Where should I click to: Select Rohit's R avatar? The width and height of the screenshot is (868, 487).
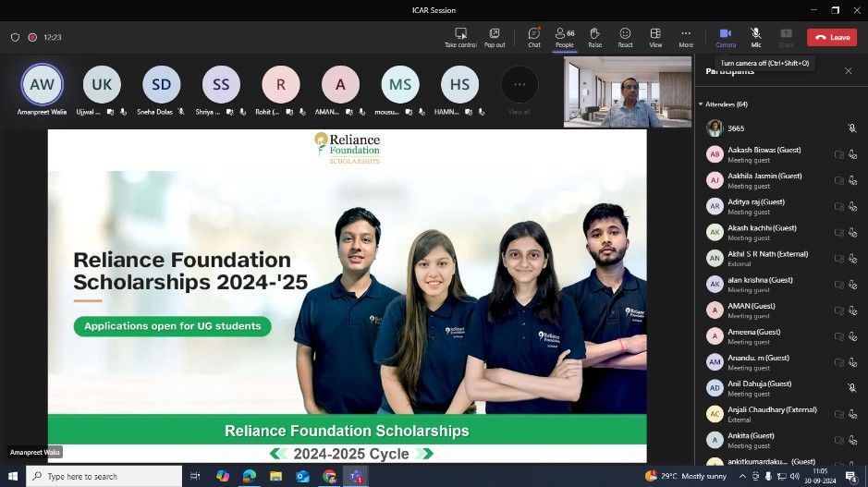[x=281, y=85]
